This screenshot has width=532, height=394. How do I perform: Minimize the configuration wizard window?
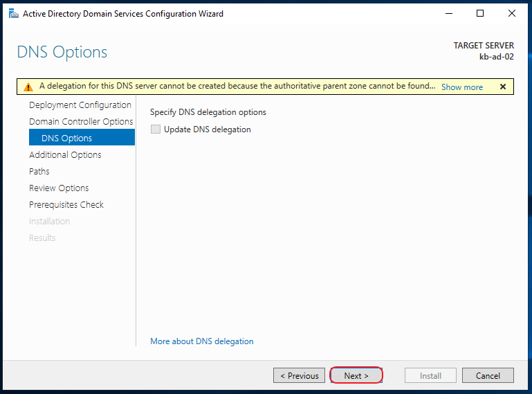click(449, 14)
